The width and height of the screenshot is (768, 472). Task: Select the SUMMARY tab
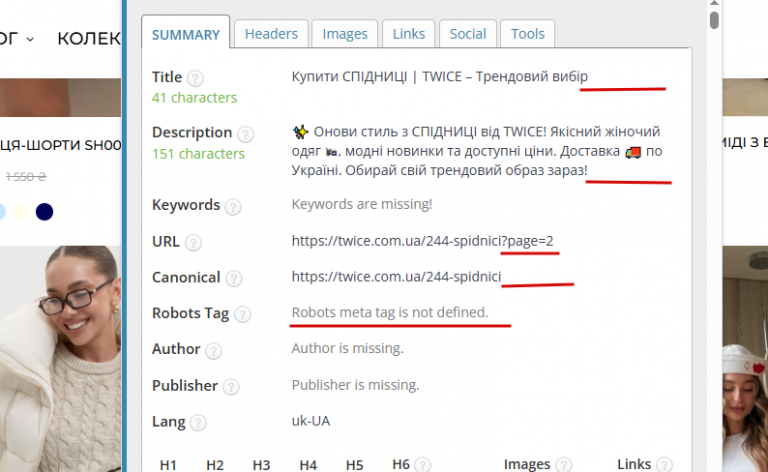pos(186,34)
